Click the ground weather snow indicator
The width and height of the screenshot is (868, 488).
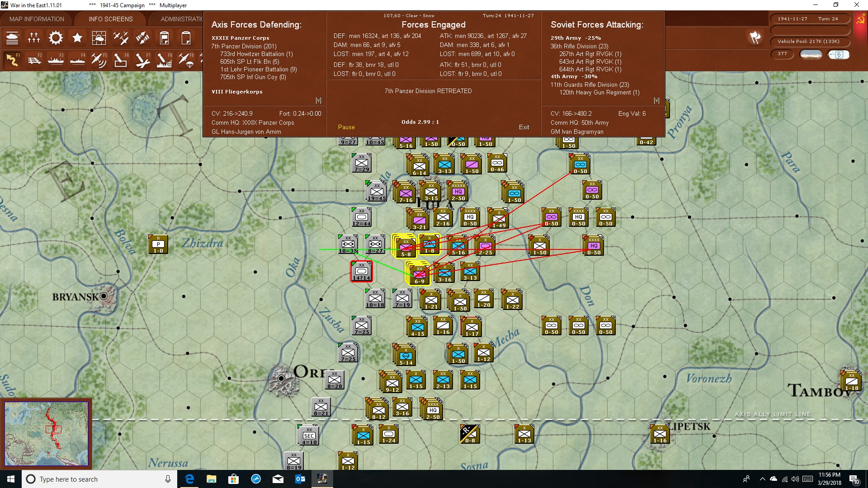tap(811, 55)
